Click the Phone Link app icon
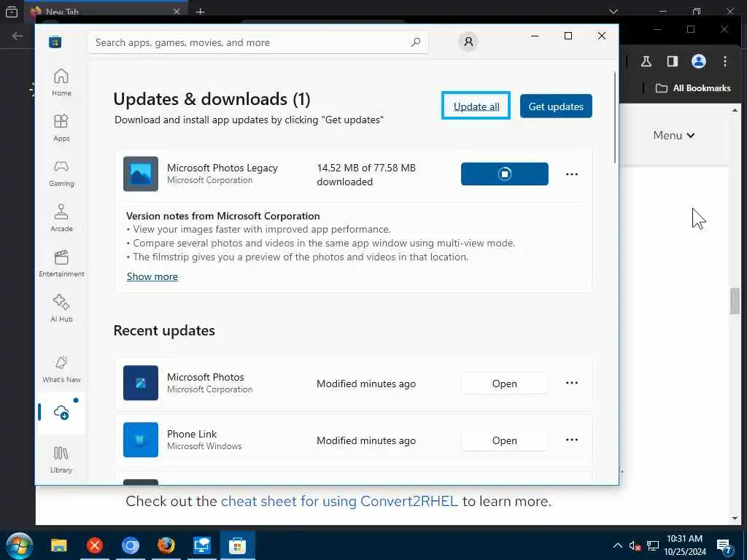The width and height of the screenshot is (747, 560). click(x=141, y=440)
